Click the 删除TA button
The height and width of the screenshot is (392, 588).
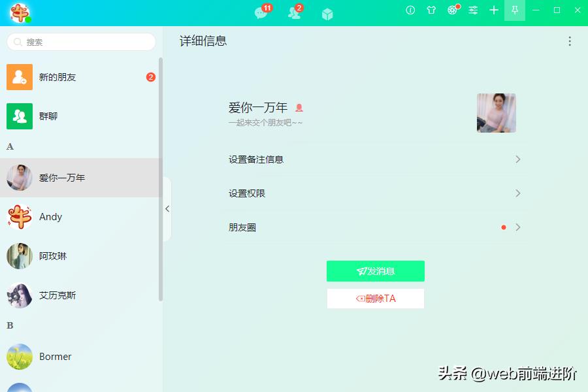click(x=376, y=298)
